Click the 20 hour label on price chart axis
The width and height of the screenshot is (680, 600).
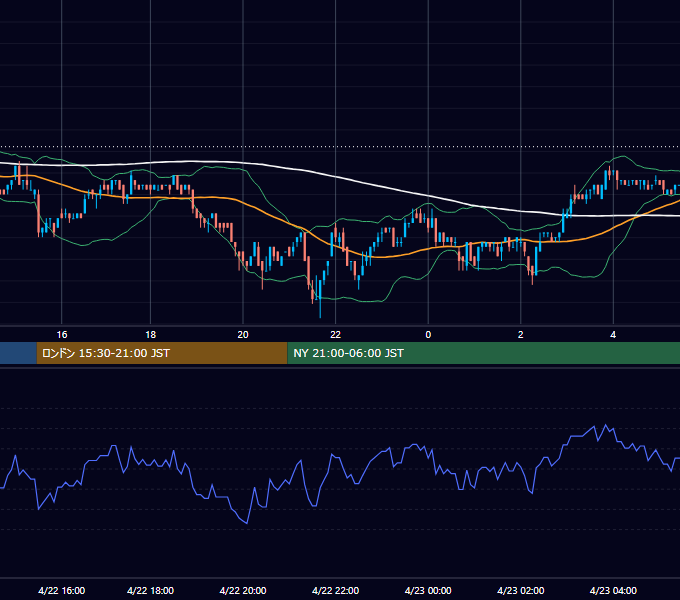coord(243,335)
